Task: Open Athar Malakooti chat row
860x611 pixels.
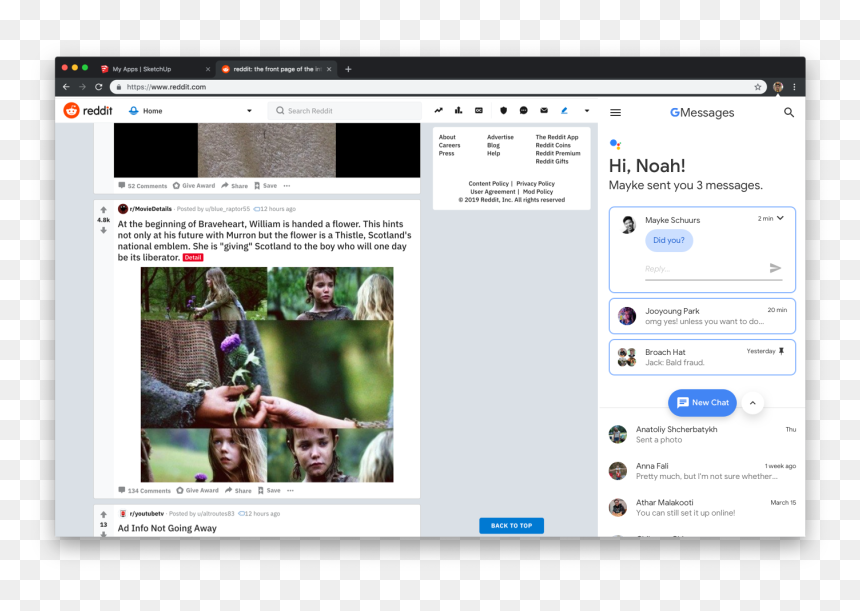Action: [x=702, y=507]
